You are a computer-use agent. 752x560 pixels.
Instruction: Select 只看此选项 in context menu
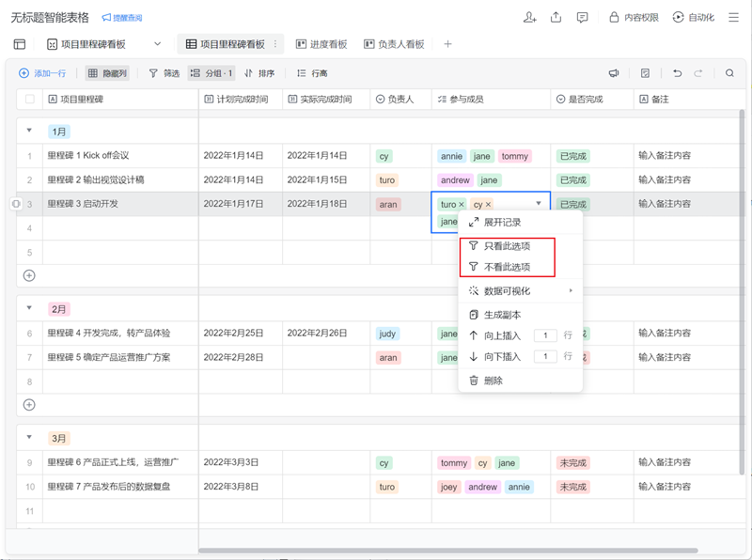(507, 246)
